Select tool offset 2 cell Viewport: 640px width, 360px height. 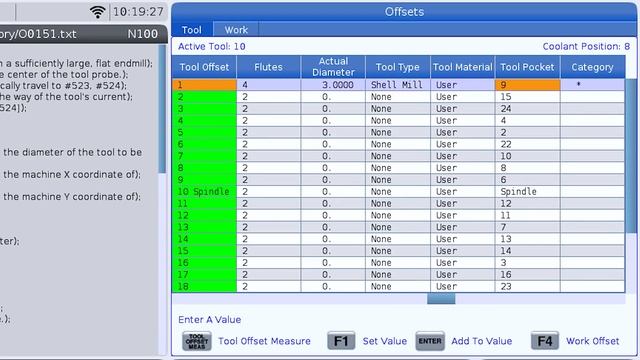pyautogui.click(x=204, y=97)
